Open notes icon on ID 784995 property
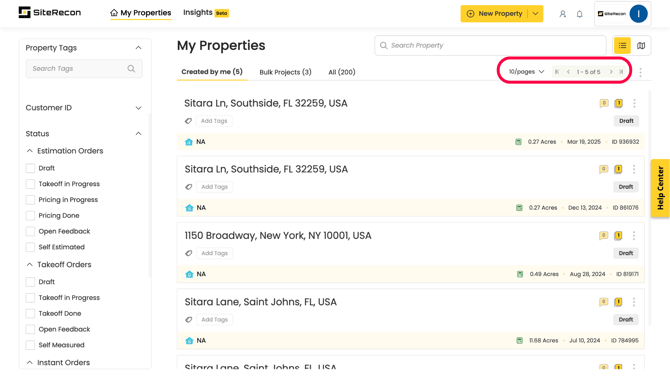 pos(618,302)
